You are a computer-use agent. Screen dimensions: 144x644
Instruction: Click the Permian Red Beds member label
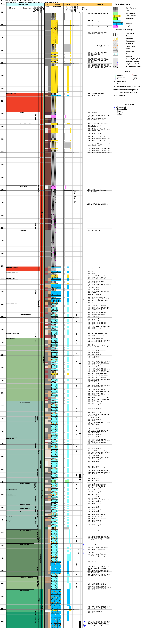pos(12,93)
